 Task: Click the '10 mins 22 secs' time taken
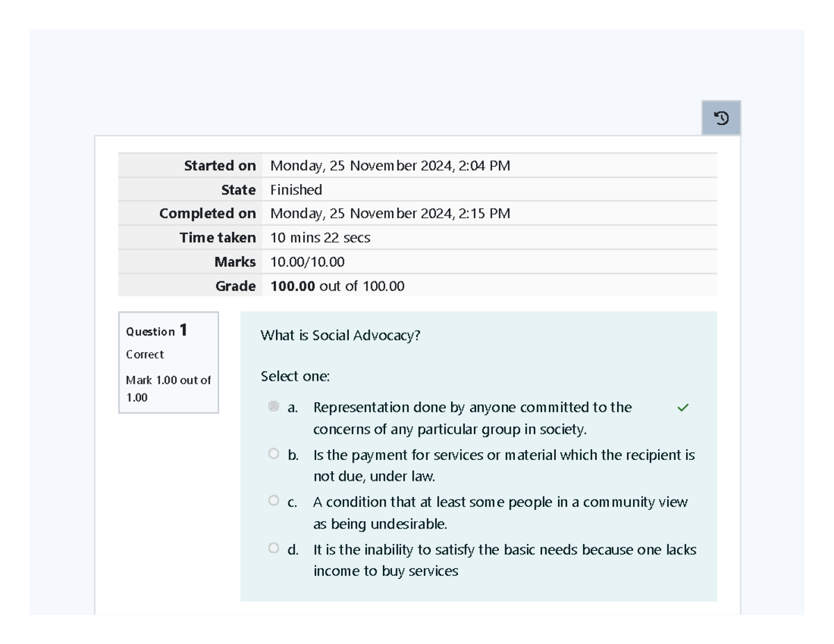pyautogui.click(x=320, y=238)
